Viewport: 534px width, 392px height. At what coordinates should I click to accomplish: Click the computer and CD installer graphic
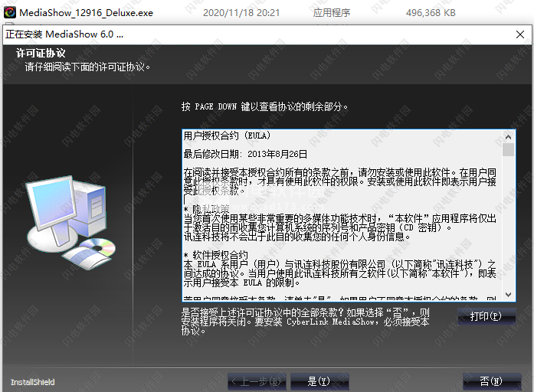click(x=71, y=223)
